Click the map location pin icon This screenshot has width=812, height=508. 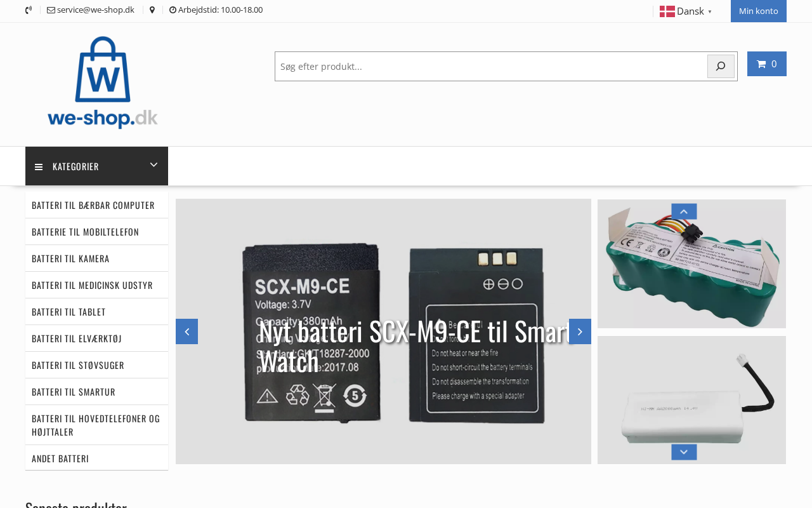(152, 10)
